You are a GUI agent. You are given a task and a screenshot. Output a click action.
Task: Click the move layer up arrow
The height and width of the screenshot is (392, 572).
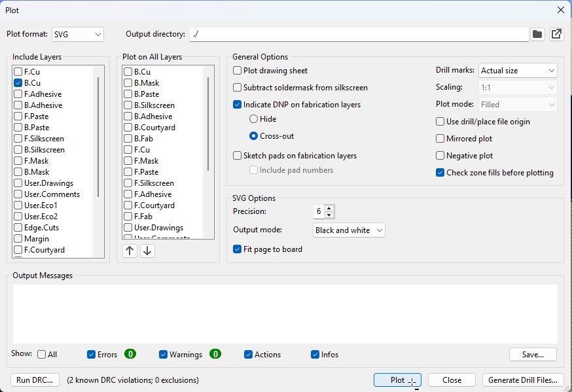[130, 251]
